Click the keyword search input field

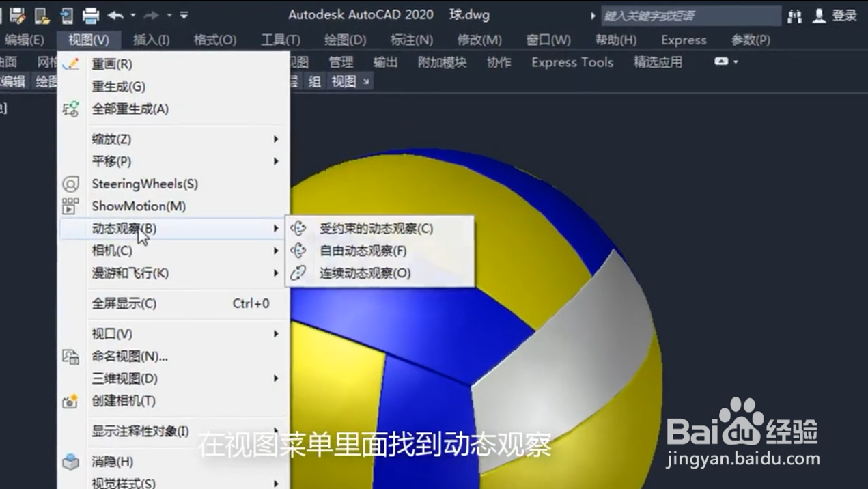point(690,16)
